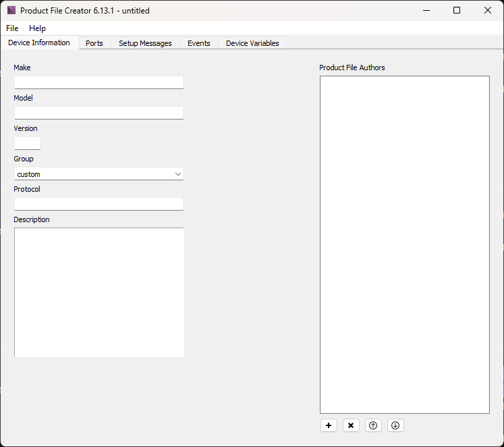Click the Product File Creator app icon

click(11, 11)
